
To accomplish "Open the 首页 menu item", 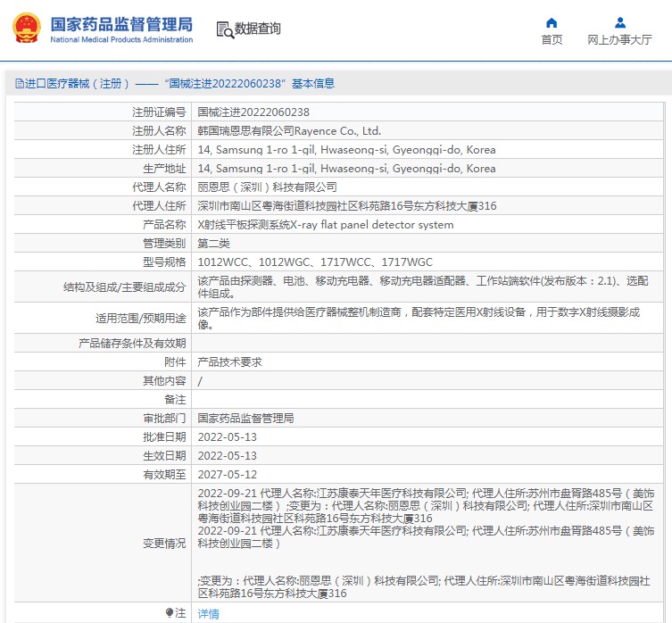I will (x=552, y=40).
